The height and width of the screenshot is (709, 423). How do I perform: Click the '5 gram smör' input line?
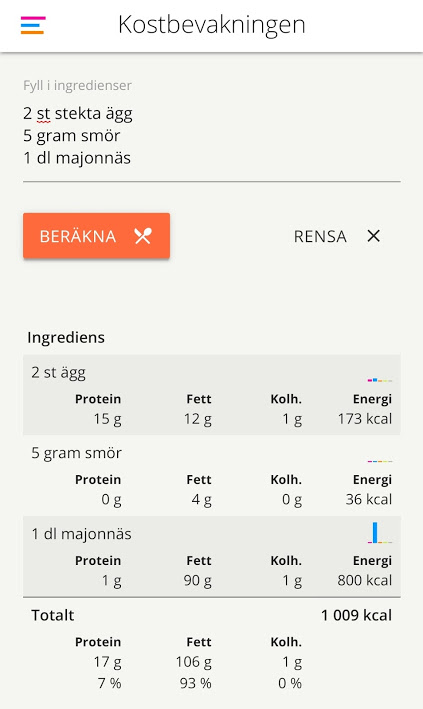71,136
